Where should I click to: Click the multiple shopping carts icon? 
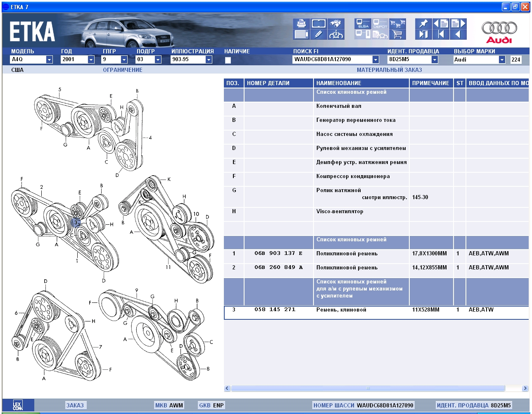pos(398,24)
